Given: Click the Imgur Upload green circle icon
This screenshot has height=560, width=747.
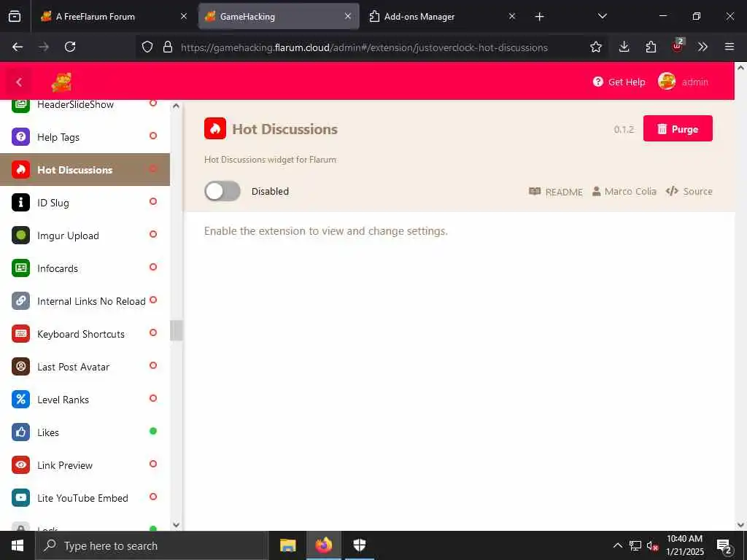Looking at the screenshot, I should pos(20,236).
